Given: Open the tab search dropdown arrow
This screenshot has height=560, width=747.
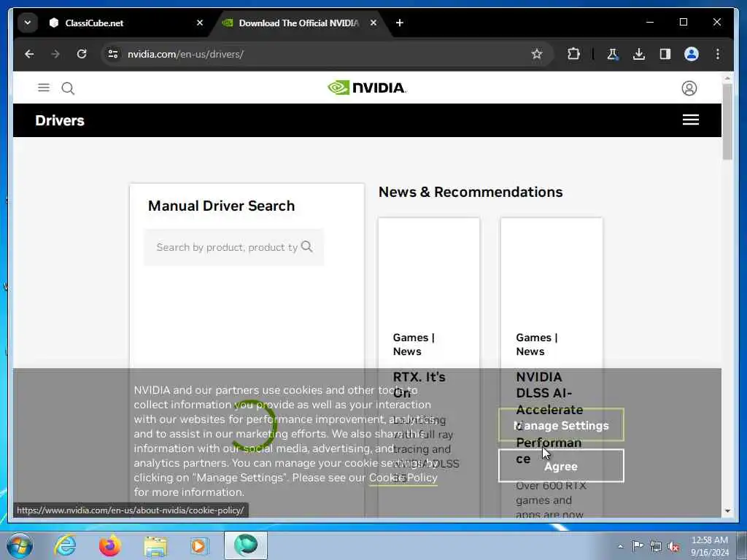Looking at the screenshot, I should coord(28,23).
